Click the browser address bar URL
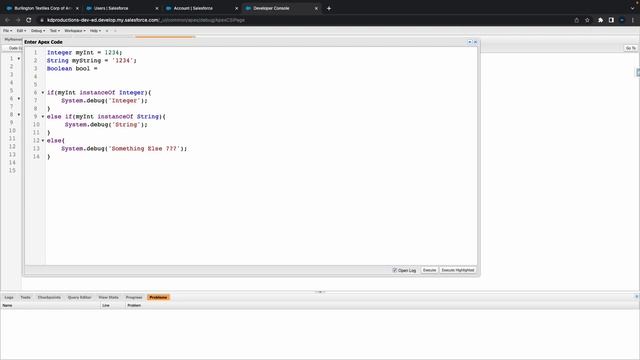The width and height of the screenshot is (640, 360). pyautogui.click(x=146, y=20)
